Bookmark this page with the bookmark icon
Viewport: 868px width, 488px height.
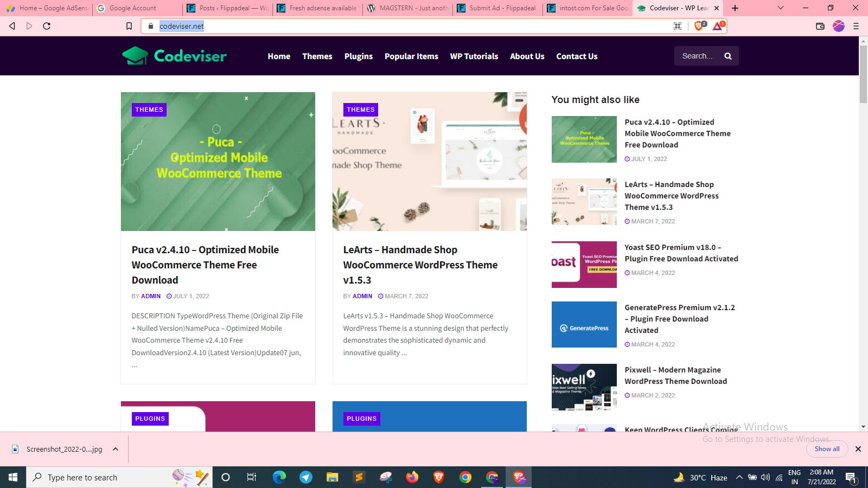(x=129, y=26)
